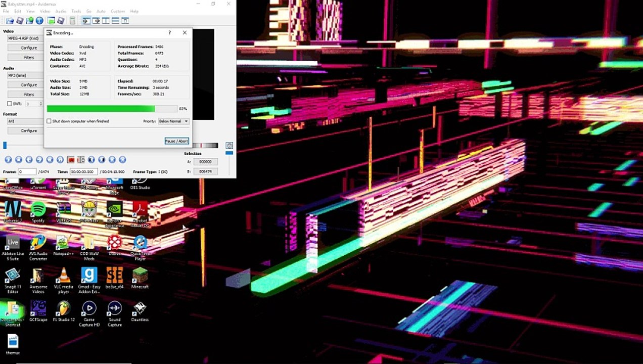
Task: Click the Append video toolbar icon
Action: pos(29,21)
